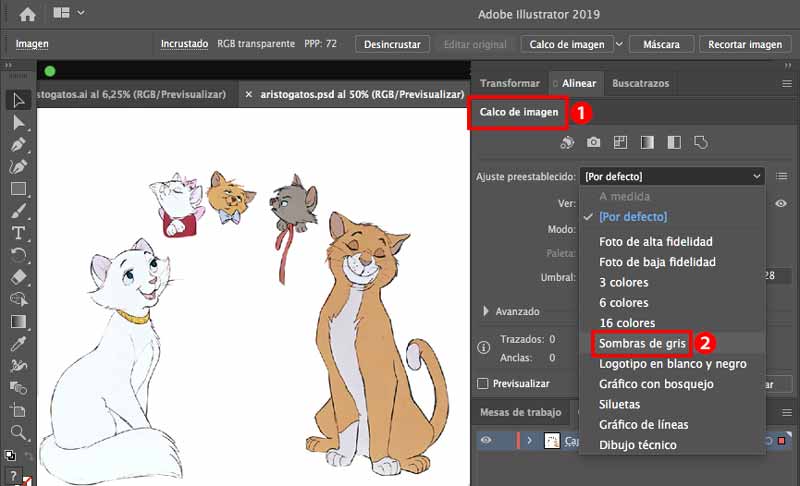Select the Rotate tool
This screenshot has height=486, width=800.
point(18,255)
